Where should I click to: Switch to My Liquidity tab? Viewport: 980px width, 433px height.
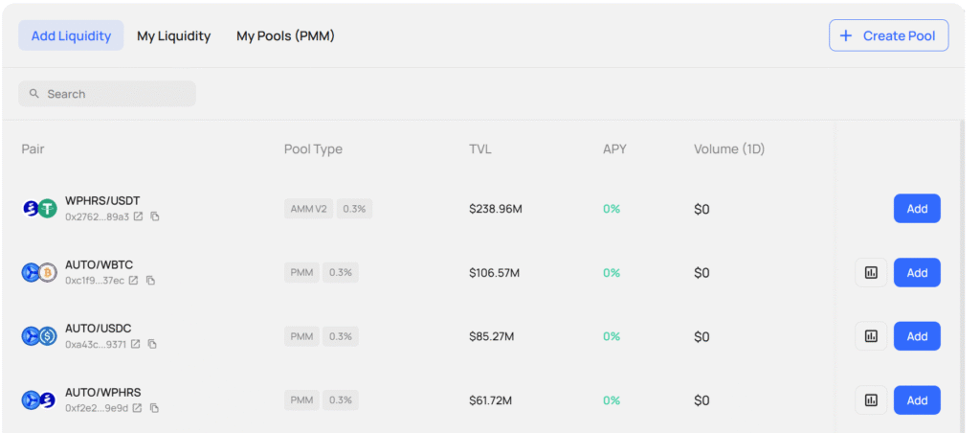tap(173, 36)
